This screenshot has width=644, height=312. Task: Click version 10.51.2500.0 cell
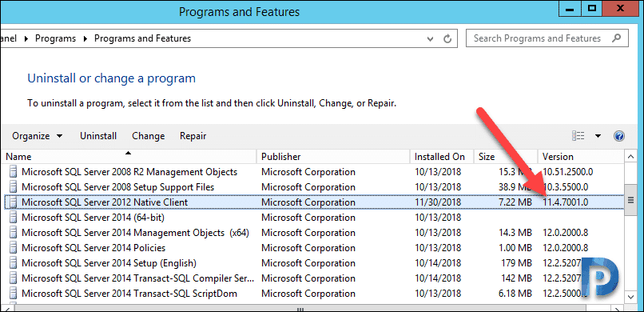pyautogui.click(x=567, y=172)
